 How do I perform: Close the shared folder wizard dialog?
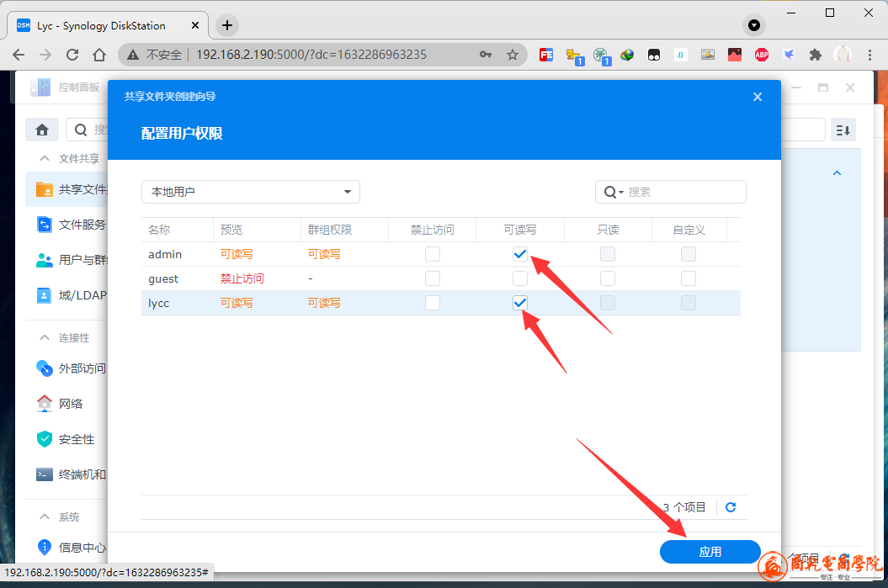point(758,97)
